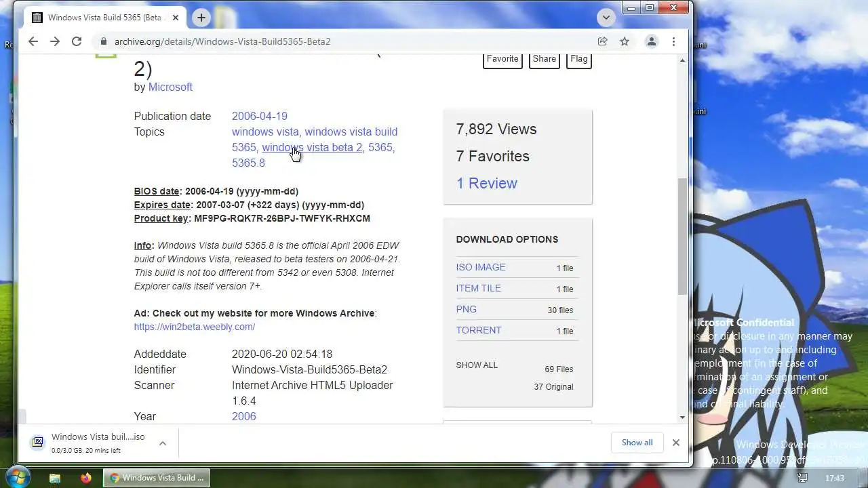868x488 pixels.
Task: Open the win2beta.weebly.com link
Action: 195,327
